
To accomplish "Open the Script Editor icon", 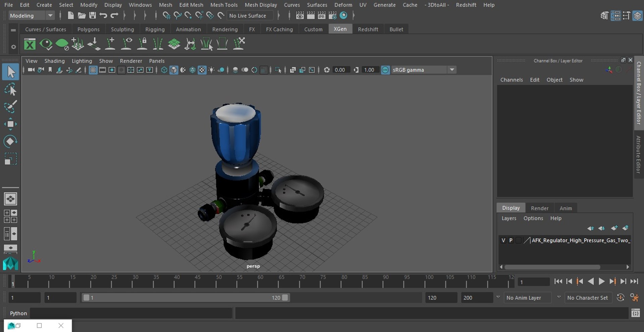I will (635, 313).
